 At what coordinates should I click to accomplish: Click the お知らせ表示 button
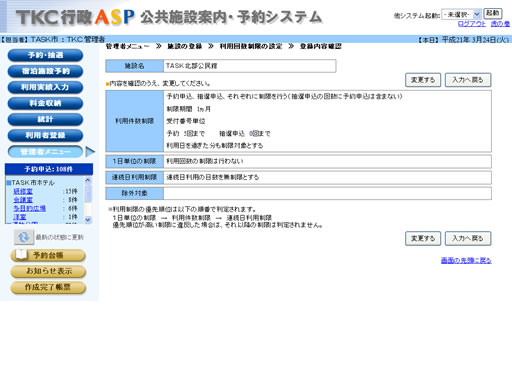coord(48,271)
